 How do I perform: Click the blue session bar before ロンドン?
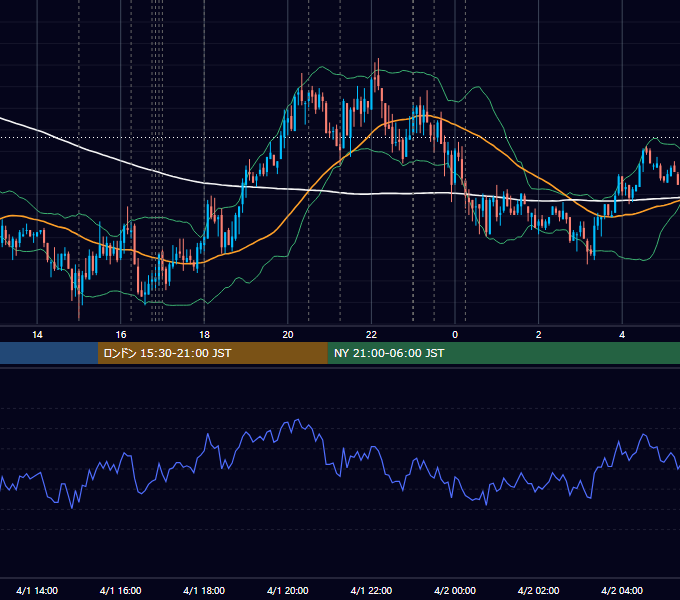49,353
